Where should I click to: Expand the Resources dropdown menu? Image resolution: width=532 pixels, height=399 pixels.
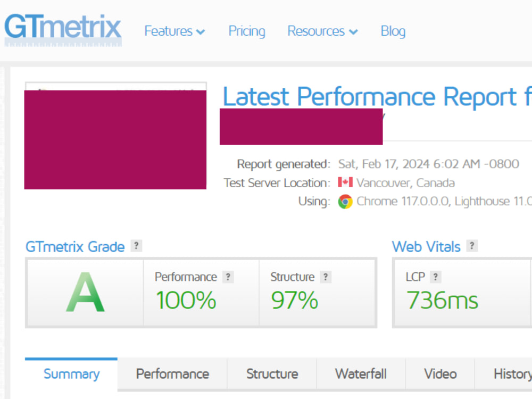[x=323, y=31]
